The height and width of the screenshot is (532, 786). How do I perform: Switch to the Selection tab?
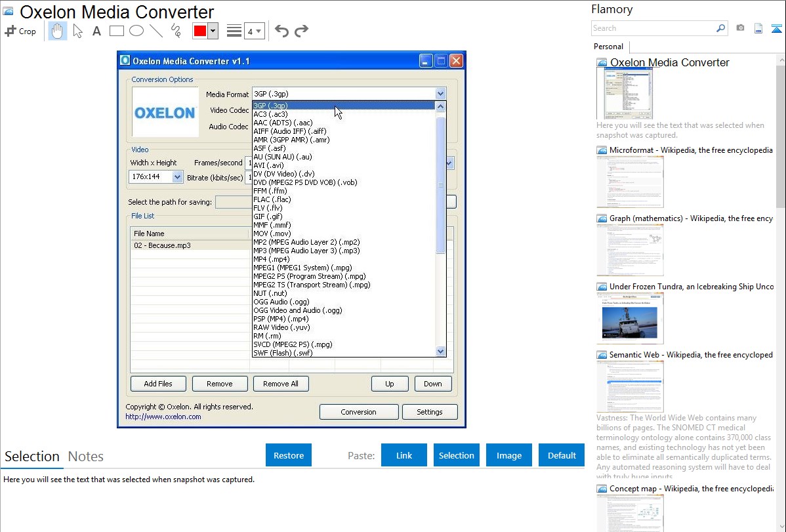click(x=32, y=457)
